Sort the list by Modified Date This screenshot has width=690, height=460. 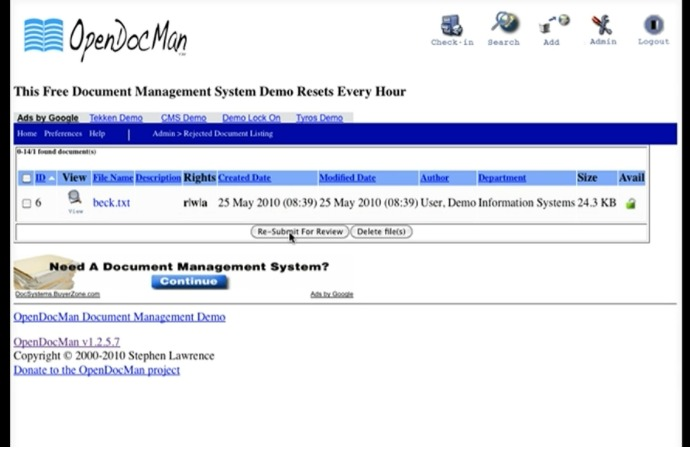click(347, 178)
